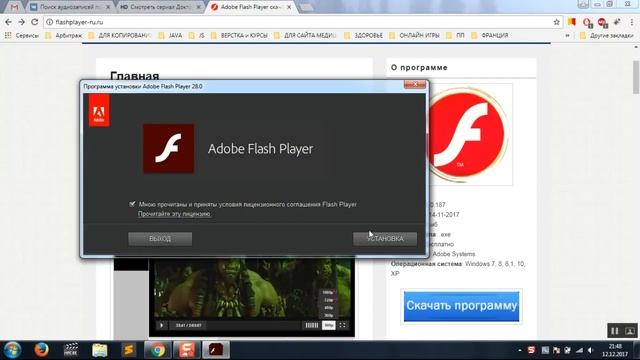Viewport: 640px width, 360px height.
Task: Open the Сервисы apps shortcut
Action: coord(21,36)
